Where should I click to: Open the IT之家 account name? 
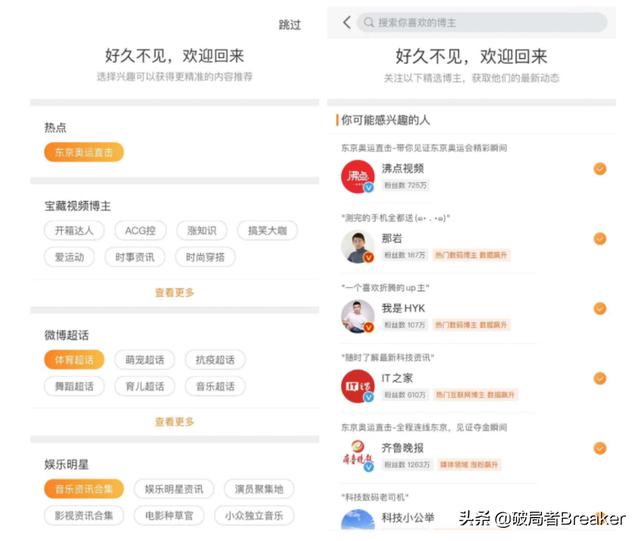[x=397, y=378]
